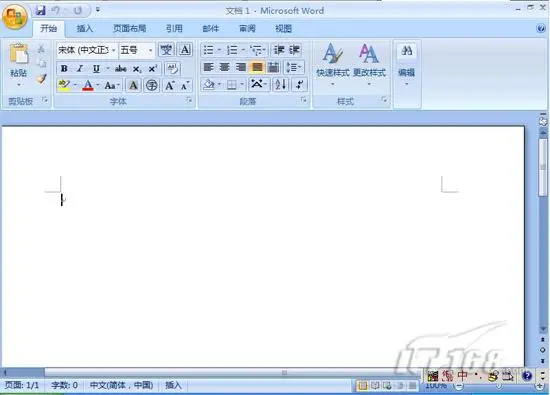Screen dimensions: 550x395
Task: Insert a bulleted list
Action: [x=208, y=50]
